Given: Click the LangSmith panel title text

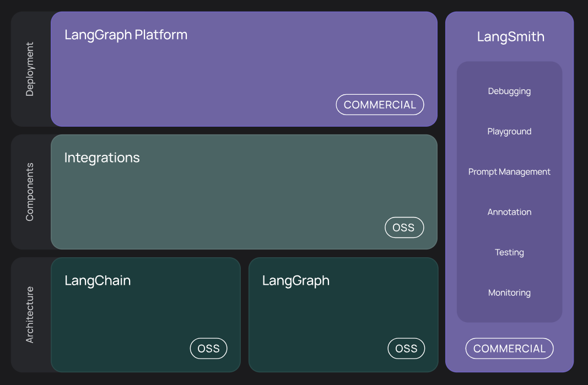Looking at the screenshot, I should click(510, 36).
